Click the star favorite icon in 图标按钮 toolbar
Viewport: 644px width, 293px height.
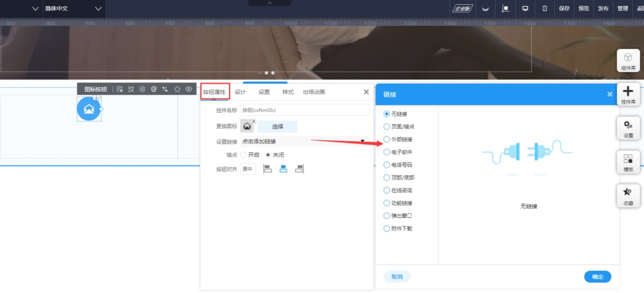point(177,89)
